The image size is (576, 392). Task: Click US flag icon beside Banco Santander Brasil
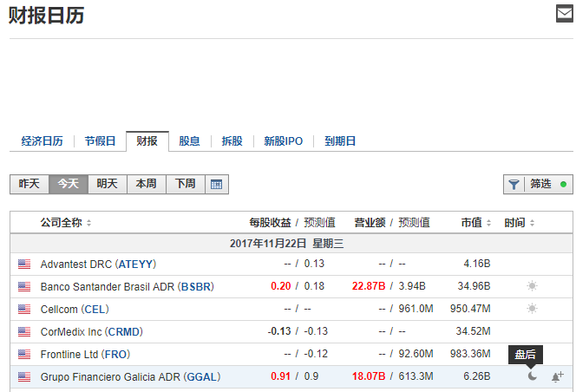coord(24,286)
